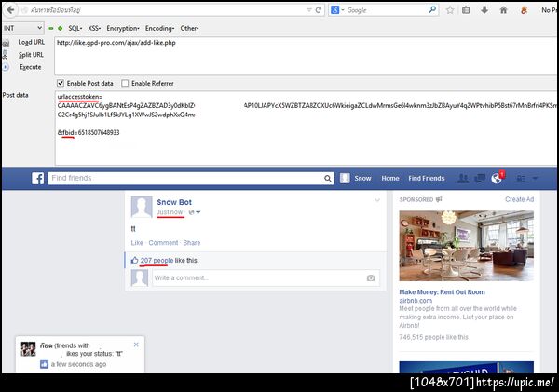Toggle Enable Referrer checkbox

click(x=125, y=83)
